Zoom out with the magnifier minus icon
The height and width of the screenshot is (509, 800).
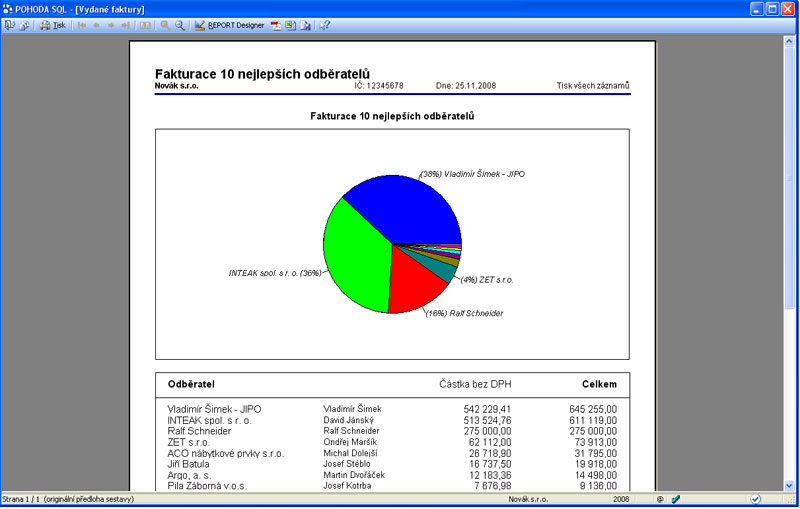(180, 25)
